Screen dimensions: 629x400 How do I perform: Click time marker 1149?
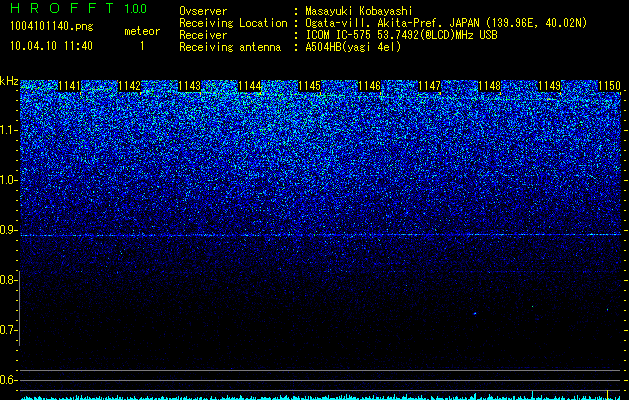549,86
